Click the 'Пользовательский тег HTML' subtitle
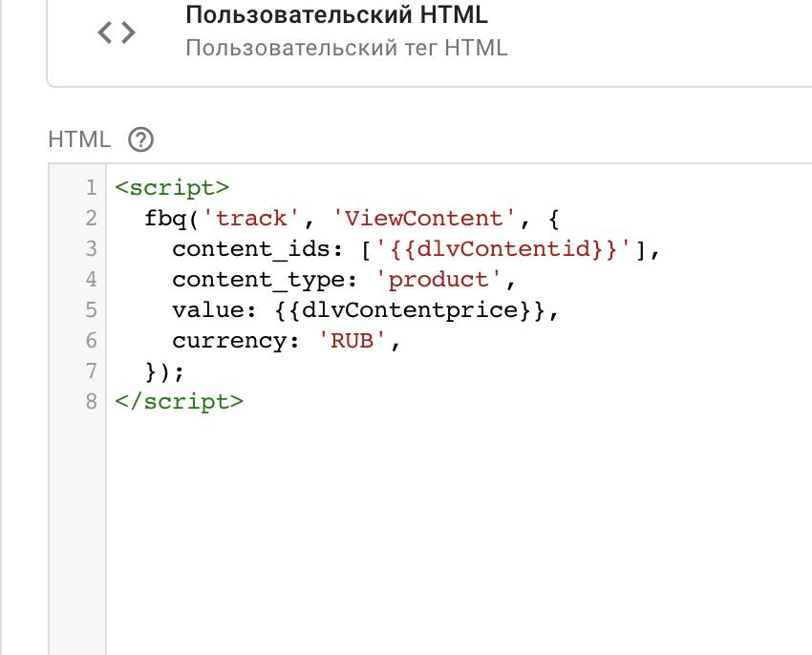 tap(347, 48)
